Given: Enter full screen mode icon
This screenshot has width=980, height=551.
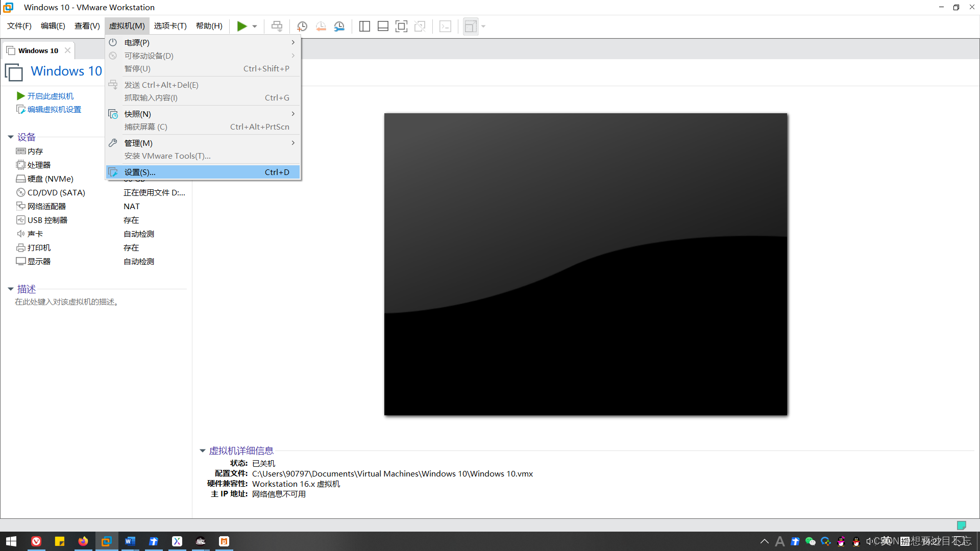Looking at the screenshot, I should [401, 26].
